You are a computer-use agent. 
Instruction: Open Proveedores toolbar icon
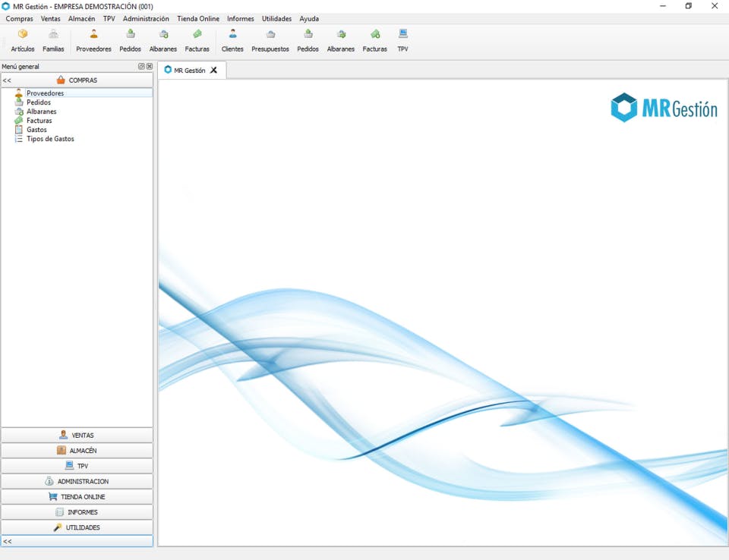click(x=93, y=40)
